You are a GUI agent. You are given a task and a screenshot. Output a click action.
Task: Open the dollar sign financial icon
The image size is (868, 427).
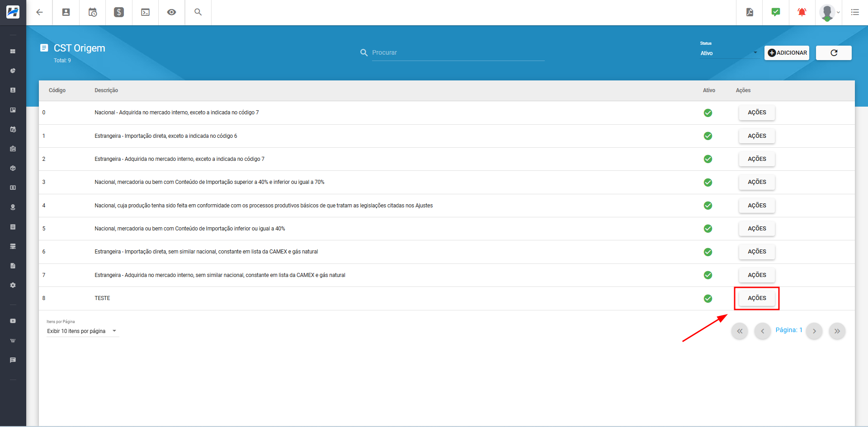[119, 12]
